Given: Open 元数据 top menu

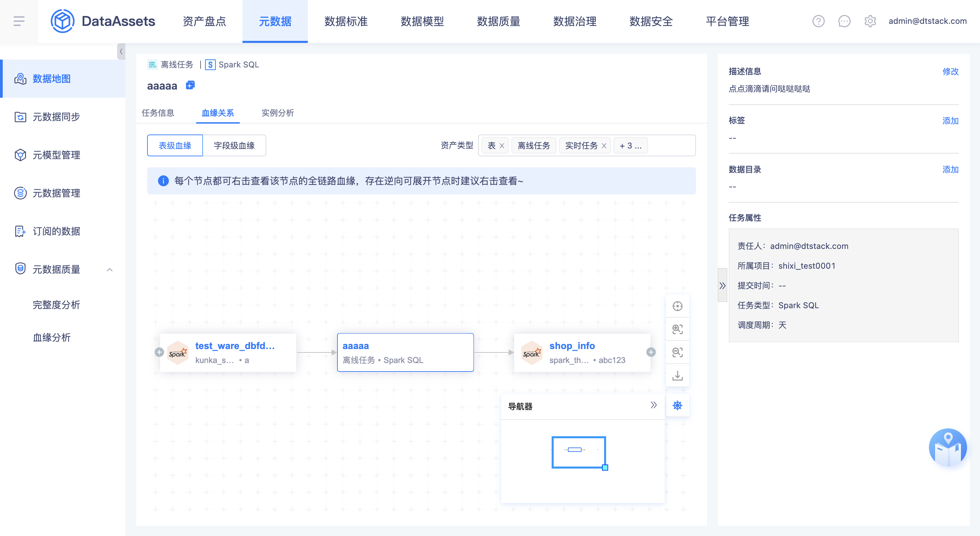Looking at the screenshot, I should [275, 21].
